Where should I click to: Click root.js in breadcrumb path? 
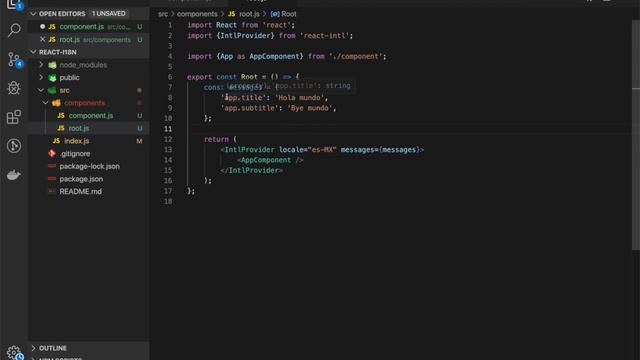249,14
